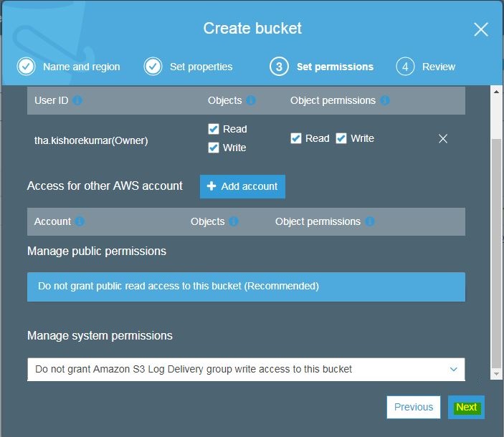Screen dimensions: 504x437
Task: Jump to step 4 Review
Action: (x=426, y=67)
